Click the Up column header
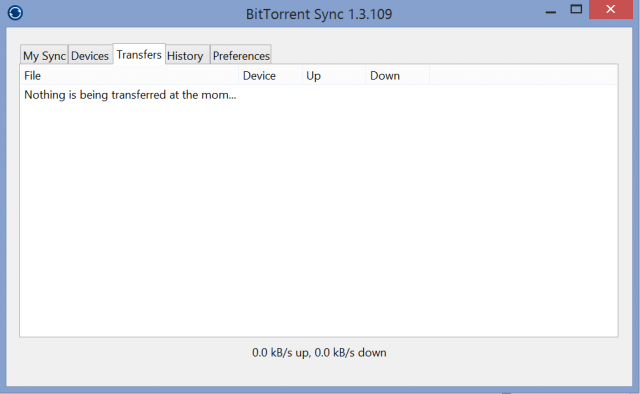The height and width of the screenshot is (394, 640). (334, 76)
